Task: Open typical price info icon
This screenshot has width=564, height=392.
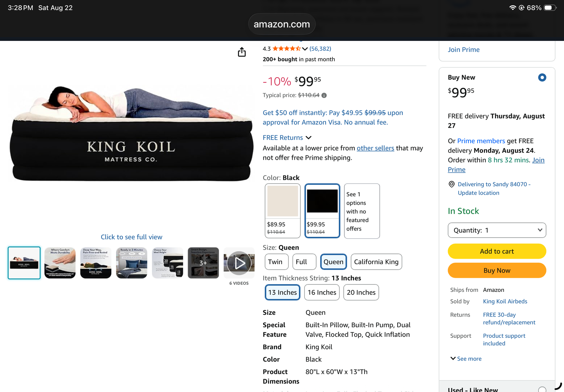Action: click(324, 95)
